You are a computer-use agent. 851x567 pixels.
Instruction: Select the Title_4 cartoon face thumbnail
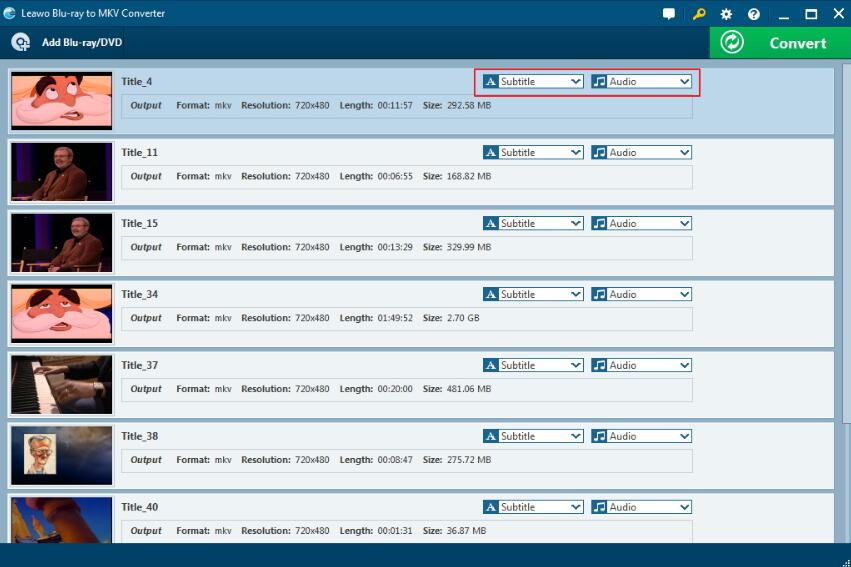click(62, 100)
